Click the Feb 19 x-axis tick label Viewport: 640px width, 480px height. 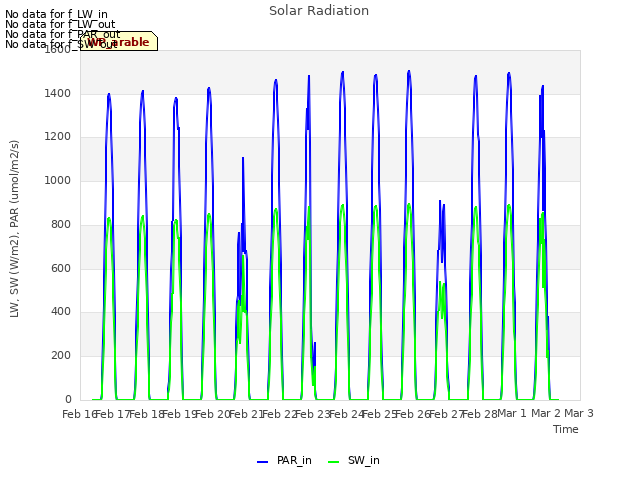(180, 414)
